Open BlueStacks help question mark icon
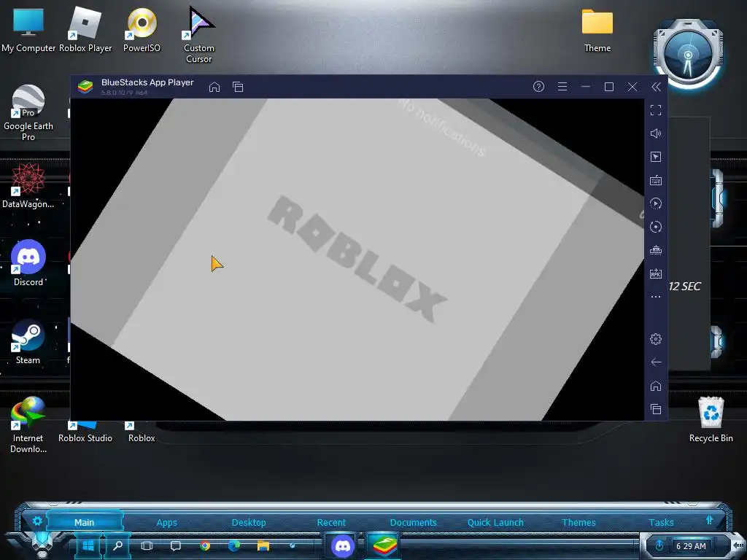This screenshot has height=560, width=747. coord(538,86)
